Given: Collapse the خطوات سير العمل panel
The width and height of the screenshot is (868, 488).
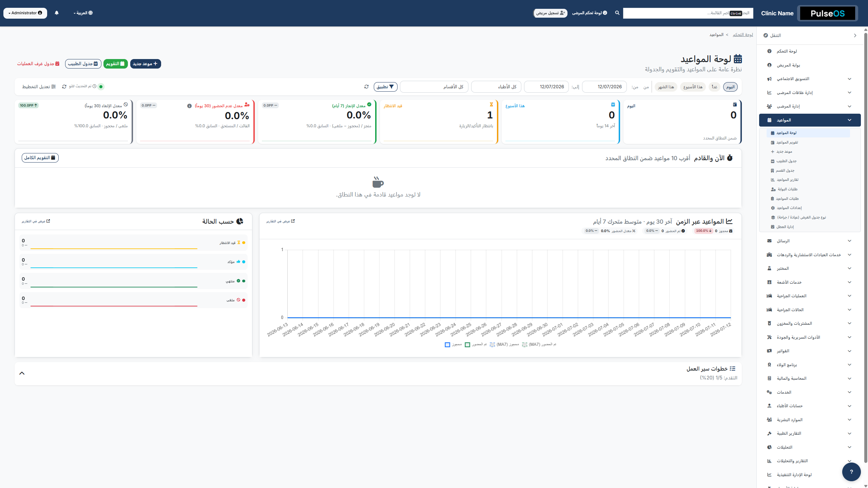Looking at the screenshot, I should point(22,373).
